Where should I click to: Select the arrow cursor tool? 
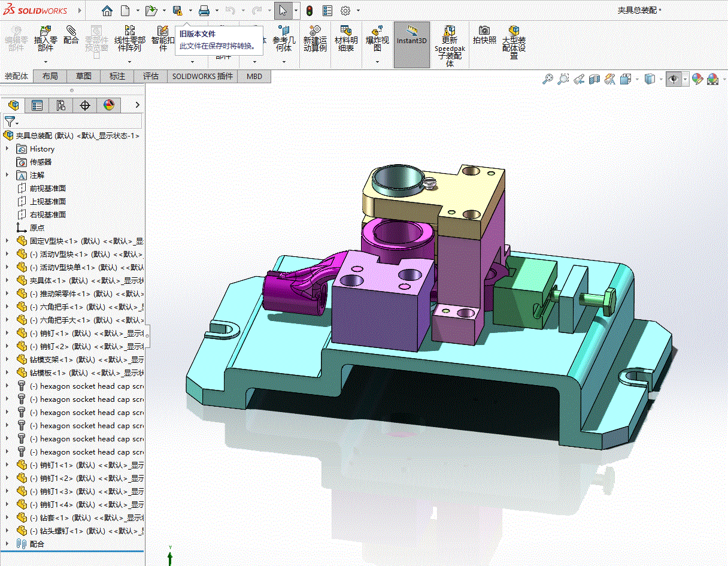pos(283,11)
